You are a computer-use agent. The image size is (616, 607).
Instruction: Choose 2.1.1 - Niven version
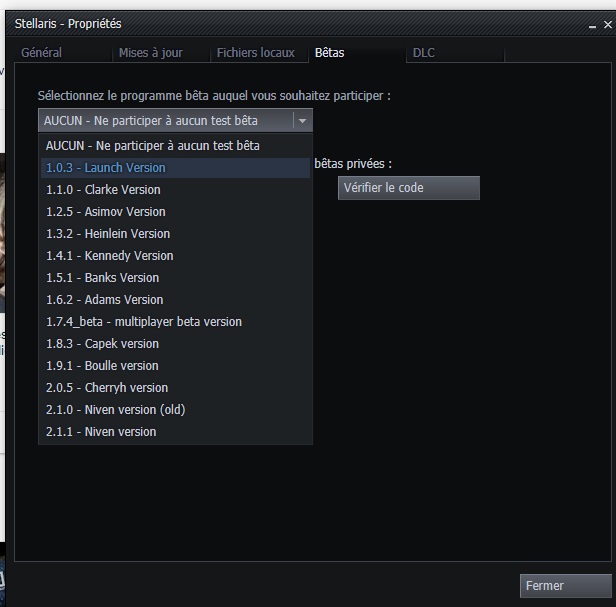tap(175, 432)
